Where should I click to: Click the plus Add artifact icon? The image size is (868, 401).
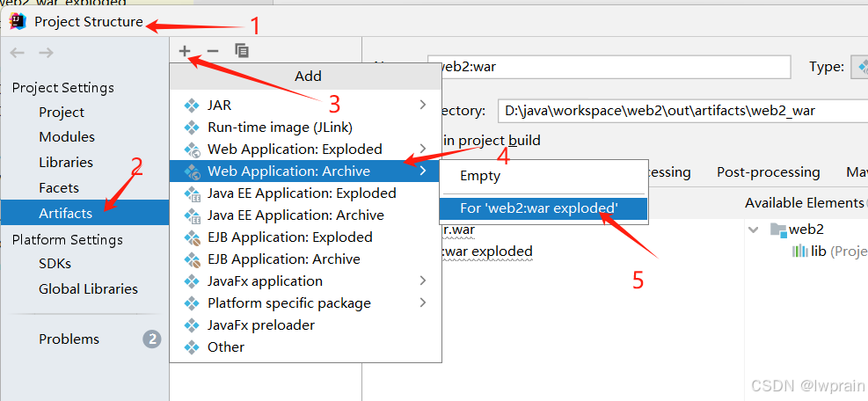click(185, 51)
